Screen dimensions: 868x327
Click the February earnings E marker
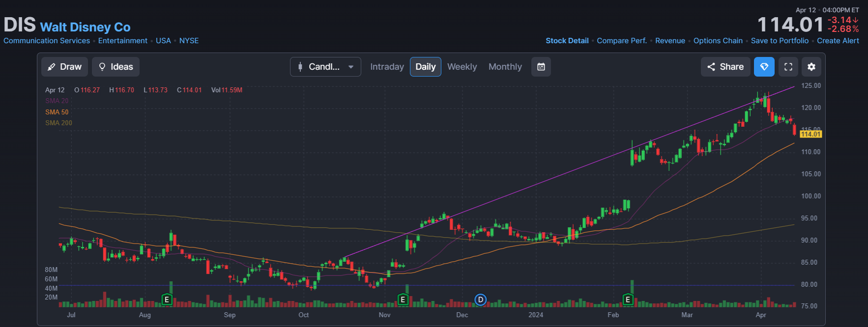[628, 300]
